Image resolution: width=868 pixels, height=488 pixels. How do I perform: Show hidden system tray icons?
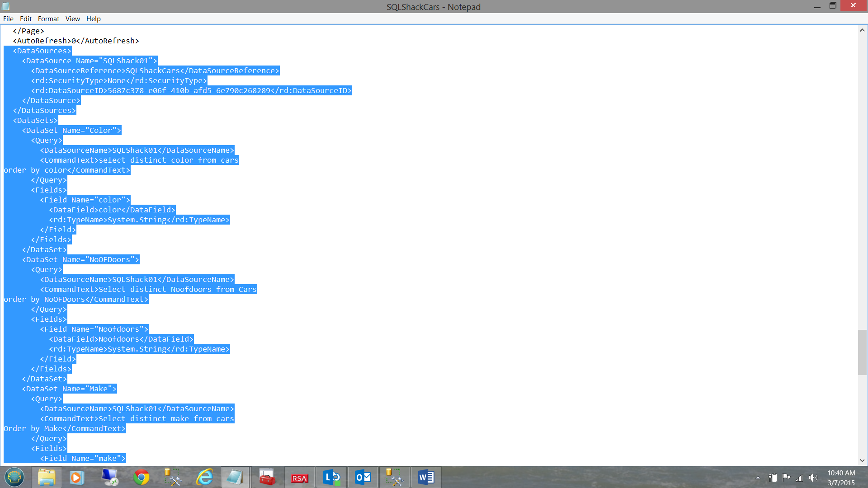click(758, 478)
